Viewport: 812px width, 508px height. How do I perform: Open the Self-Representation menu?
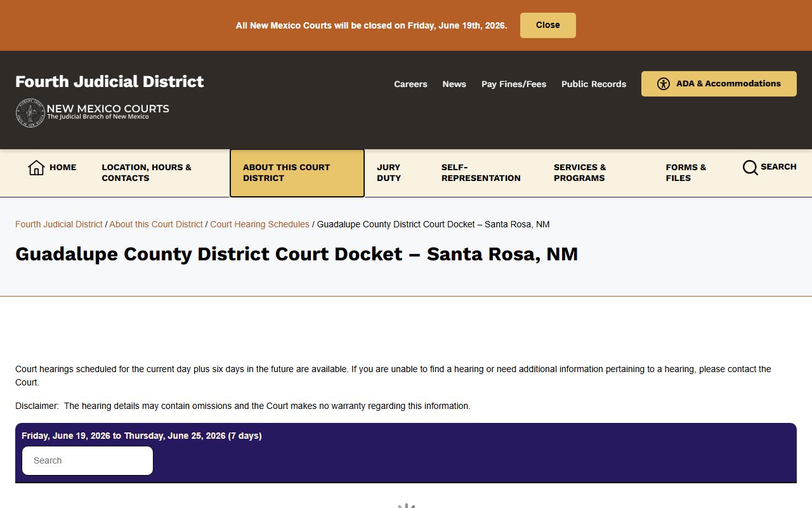(481, 173)
